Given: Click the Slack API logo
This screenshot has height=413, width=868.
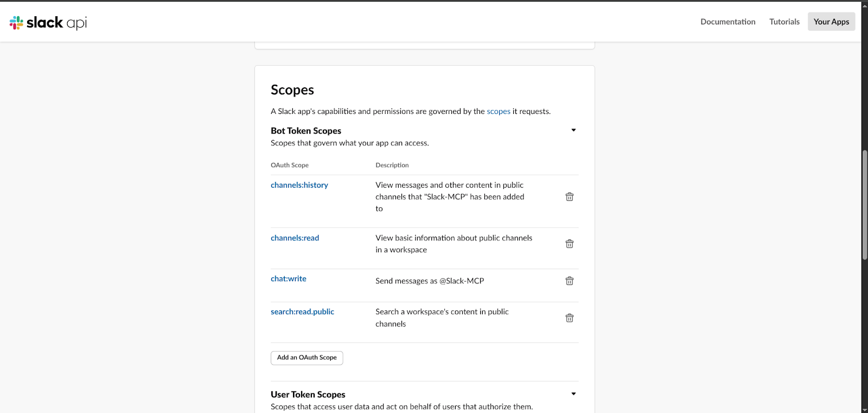Looking at the screenshot, I should 48,22.
